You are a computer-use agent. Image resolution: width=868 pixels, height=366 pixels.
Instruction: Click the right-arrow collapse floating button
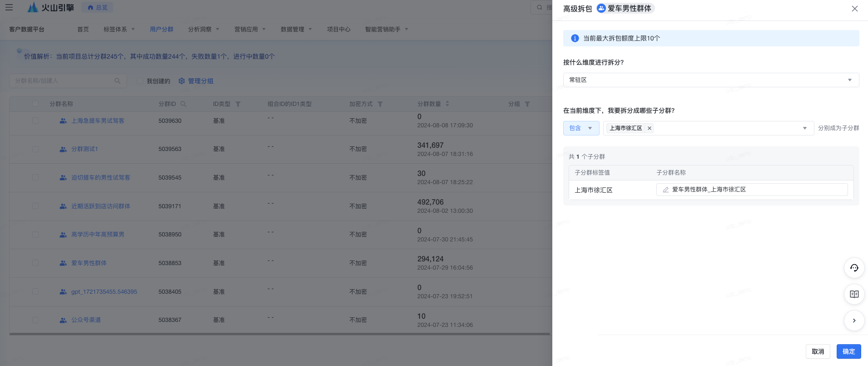point(854,321)
